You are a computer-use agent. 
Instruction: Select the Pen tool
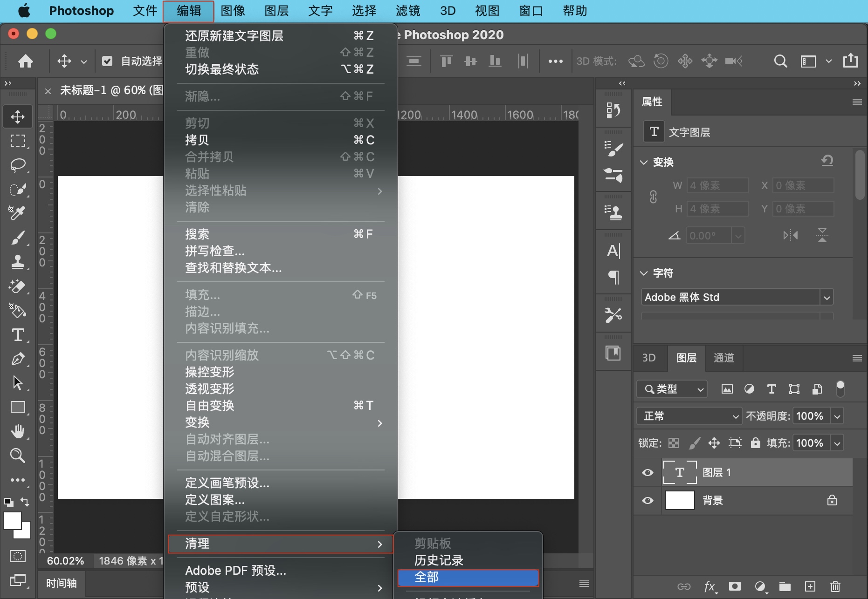18,359
